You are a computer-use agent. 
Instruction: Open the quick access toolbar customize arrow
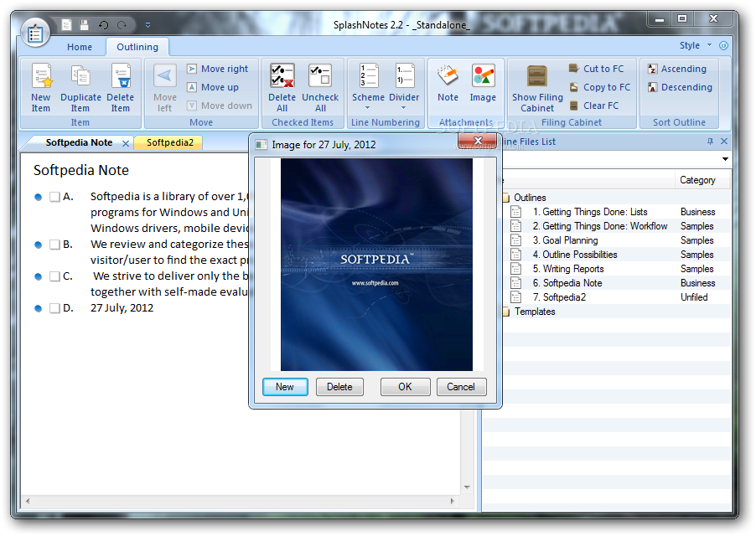pos(148,24)
